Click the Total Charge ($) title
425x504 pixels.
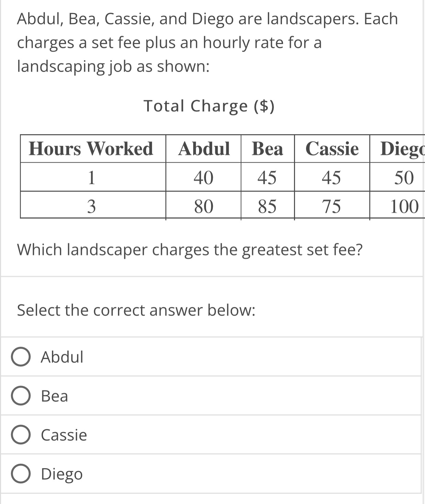[210, 106]
